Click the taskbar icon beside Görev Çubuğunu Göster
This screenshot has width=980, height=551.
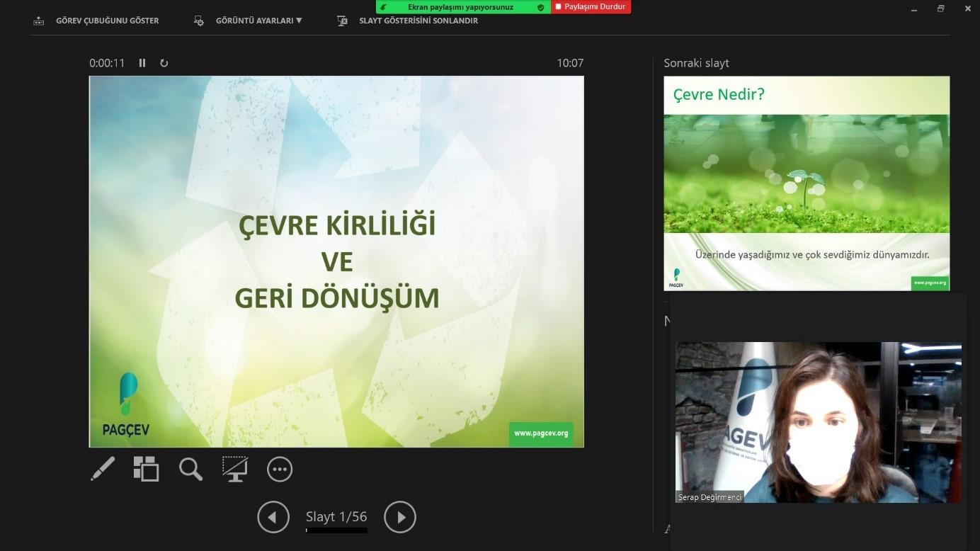point(38,21)
